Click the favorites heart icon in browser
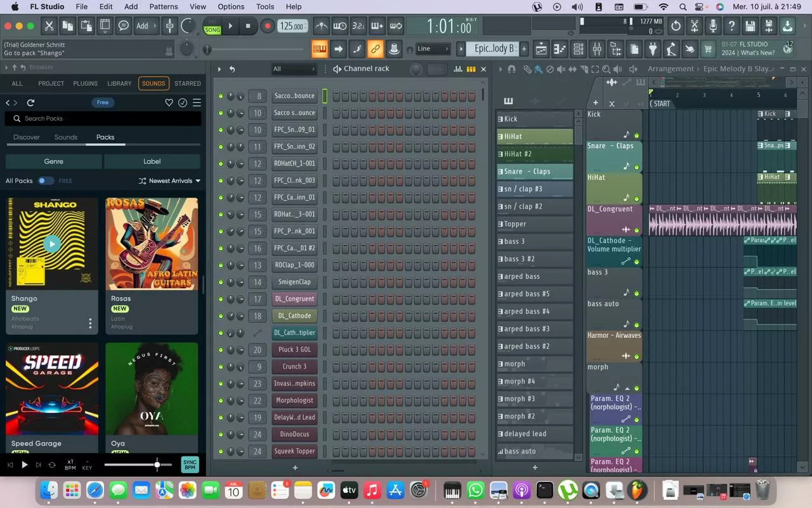This screenshot has width=812, height=508. click(169, 102)
